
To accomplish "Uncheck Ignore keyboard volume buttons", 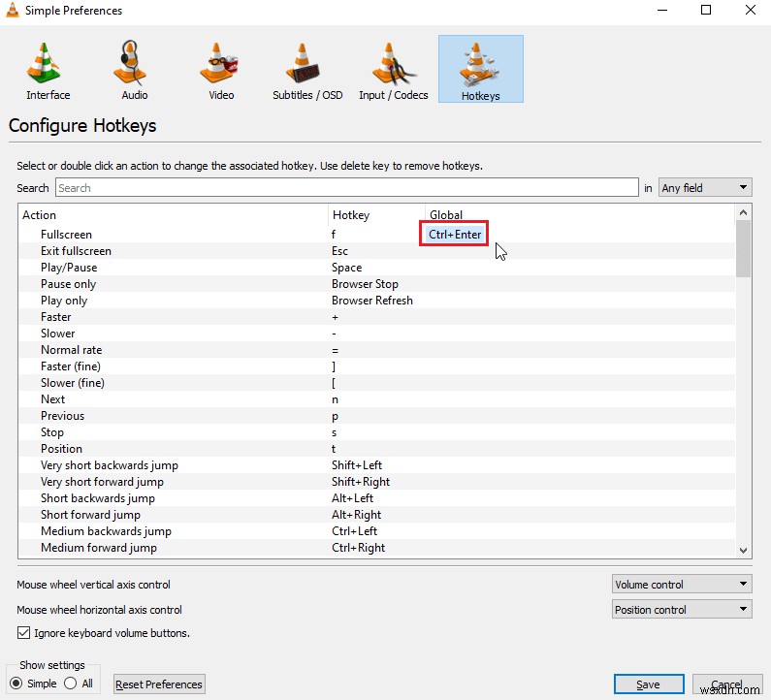I will point(23,633).
